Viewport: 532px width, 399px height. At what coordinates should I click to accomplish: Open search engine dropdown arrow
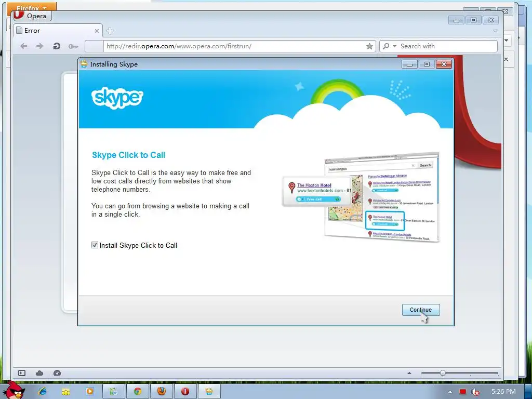394,46
